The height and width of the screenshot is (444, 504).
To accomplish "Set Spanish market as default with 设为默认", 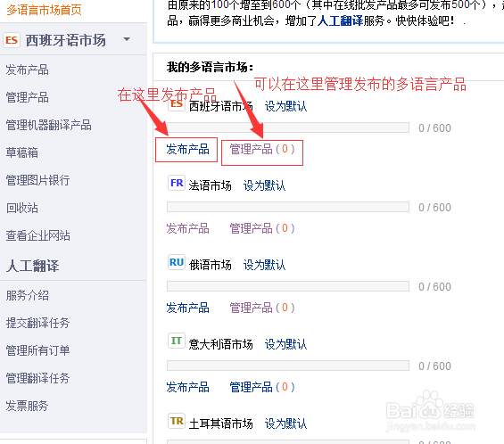I will pyautogui.click(x=285, y=106).
